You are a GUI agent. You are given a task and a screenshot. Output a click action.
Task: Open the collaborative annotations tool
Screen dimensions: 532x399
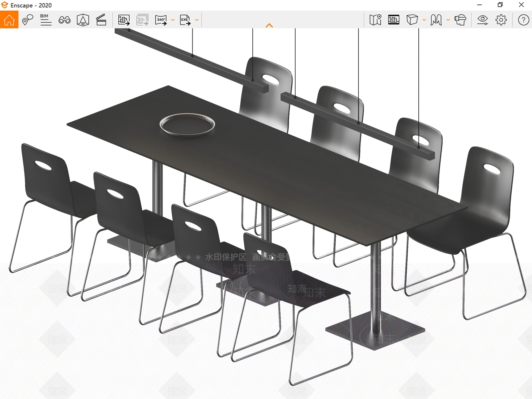pyautogui.click(x=28, y=20)
